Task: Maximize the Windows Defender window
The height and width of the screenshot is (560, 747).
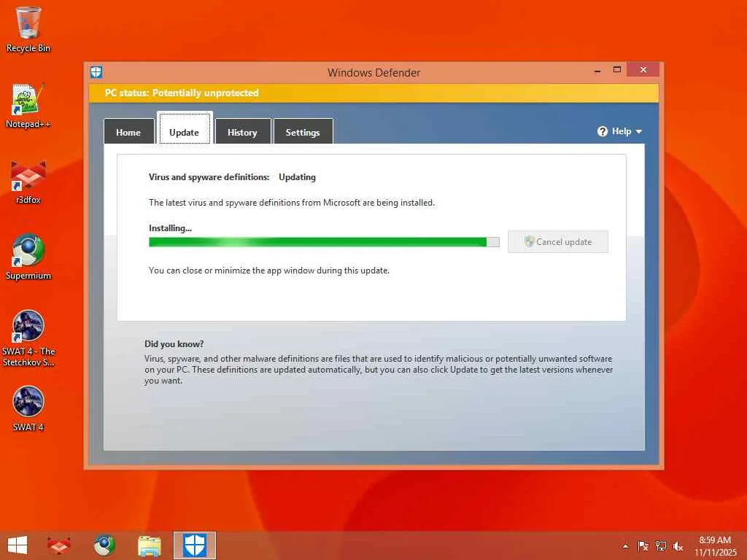Action: coord(617,70)
